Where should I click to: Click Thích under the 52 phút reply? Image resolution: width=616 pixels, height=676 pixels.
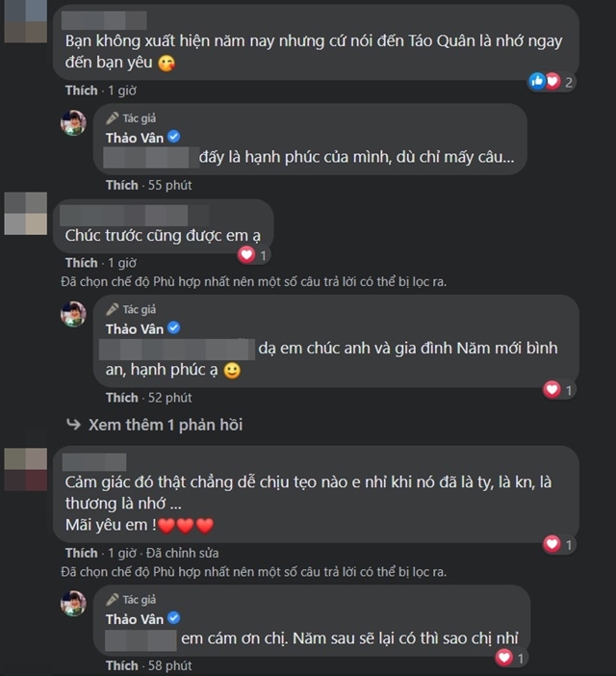coord(122,398)
